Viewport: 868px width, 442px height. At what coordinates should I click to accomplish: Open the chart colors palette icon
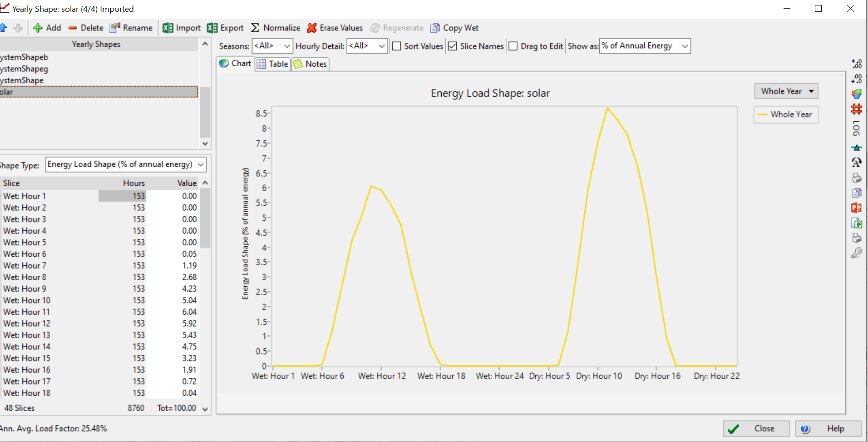click(x=857, y=94)
